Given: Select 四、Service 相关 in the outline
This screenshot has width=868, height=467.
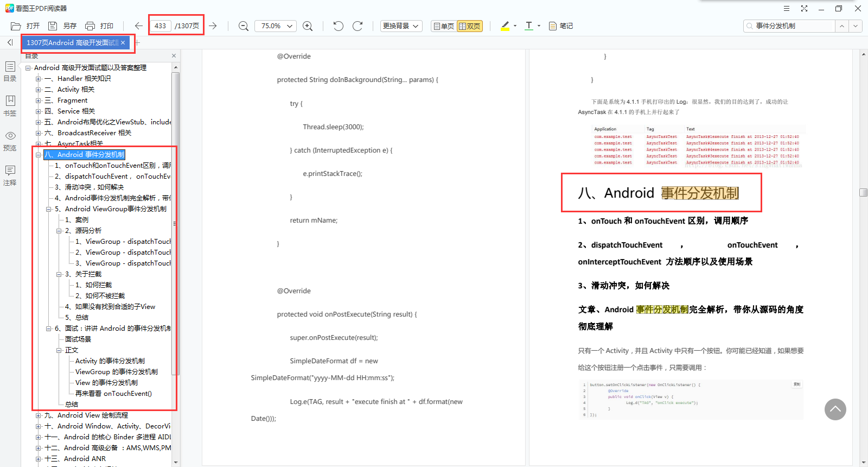Looking at the screenshot, I should point(69,111).
